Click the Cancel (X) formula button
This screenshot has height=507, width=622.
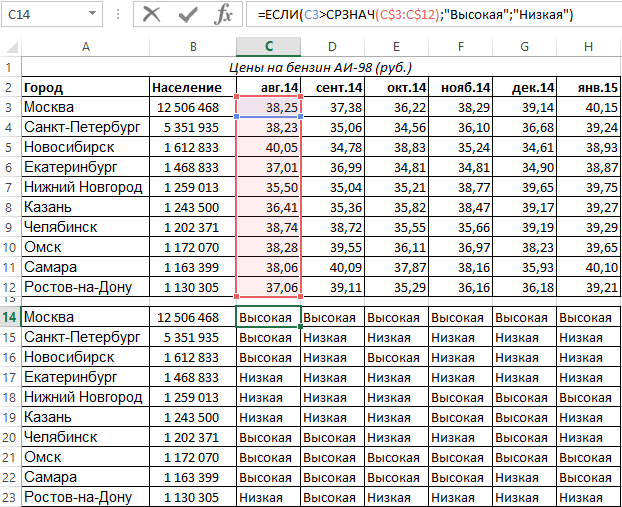[x=152, y=14]
